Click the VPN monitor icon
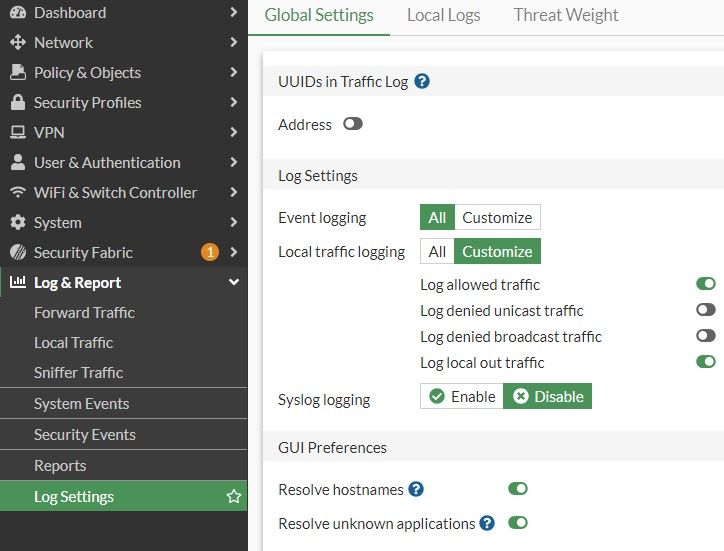This screenshot has height=551, width=724. tap(17, 133)
